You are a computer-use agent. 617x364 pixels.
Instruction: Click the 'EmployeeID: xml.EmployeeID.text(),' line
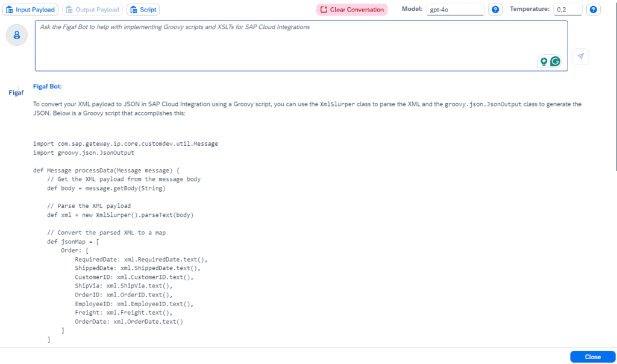coord(134,304)
